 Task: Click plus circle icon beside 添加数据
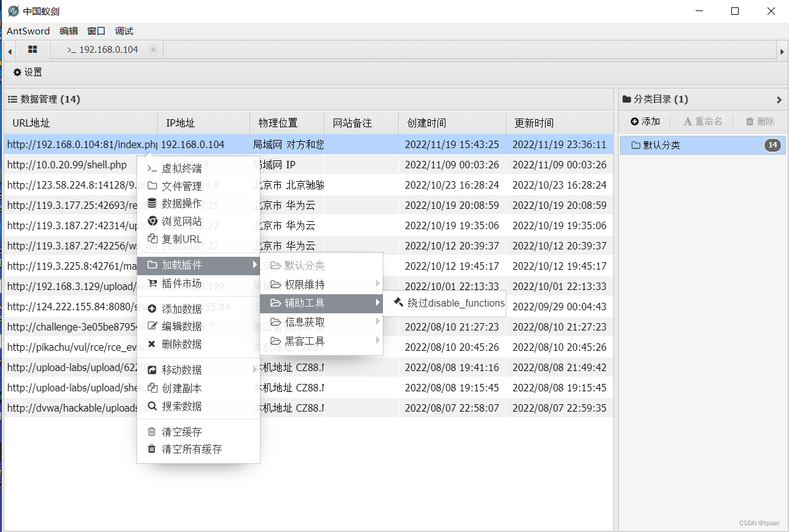coord(152,309)
